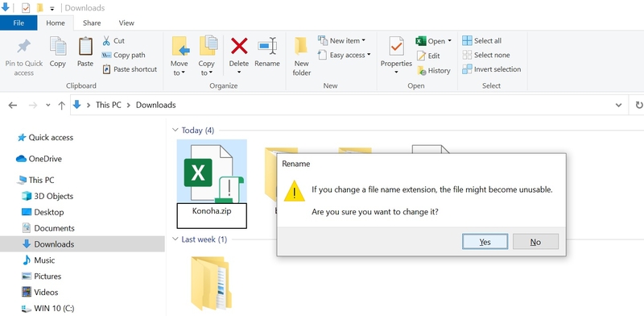Click Copy path in ribbon
Image resolution: width=644 pixels, height=316 pixels.
click(x=124, y=55)
